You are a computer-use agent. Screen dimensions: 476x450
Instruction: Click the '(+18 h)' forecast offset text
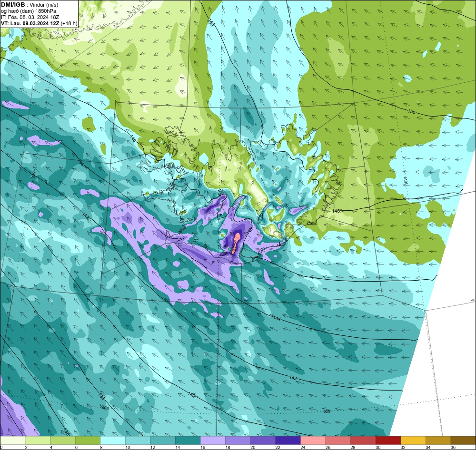point(69,23)
